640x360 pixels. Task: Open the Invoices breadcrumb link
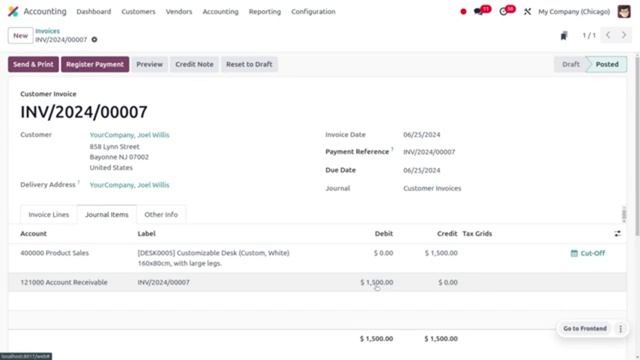click(47, 31)
